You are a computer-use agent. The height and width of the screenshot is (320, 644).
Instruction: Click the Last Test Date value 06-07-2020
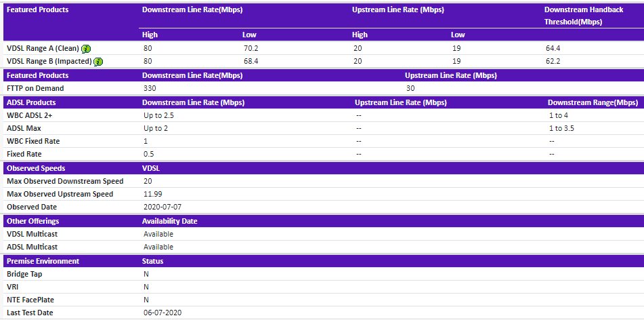[x=163, y=313]
